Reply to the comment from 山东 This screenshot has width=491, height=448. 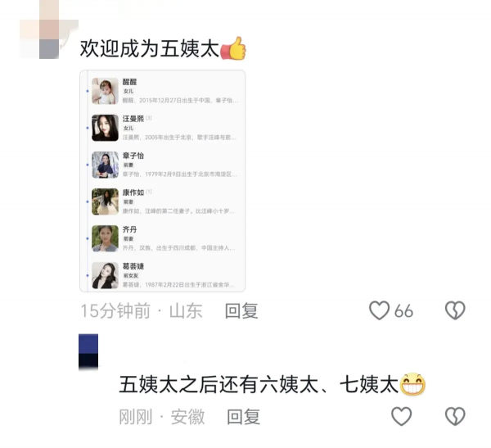[x=241, y=310]
